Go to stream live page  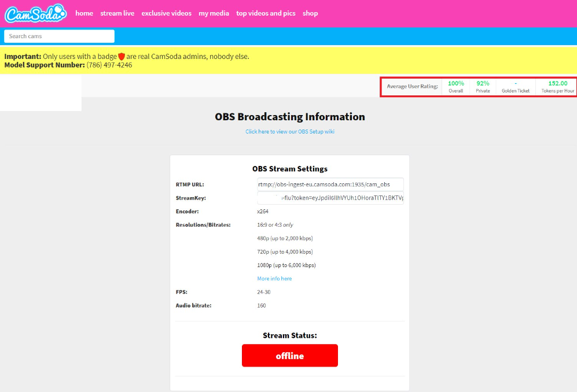pos(117,13)
